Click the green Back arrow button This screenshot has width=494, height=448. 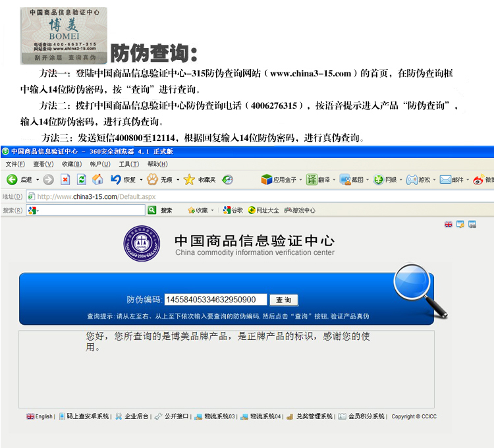coord(12,180)
